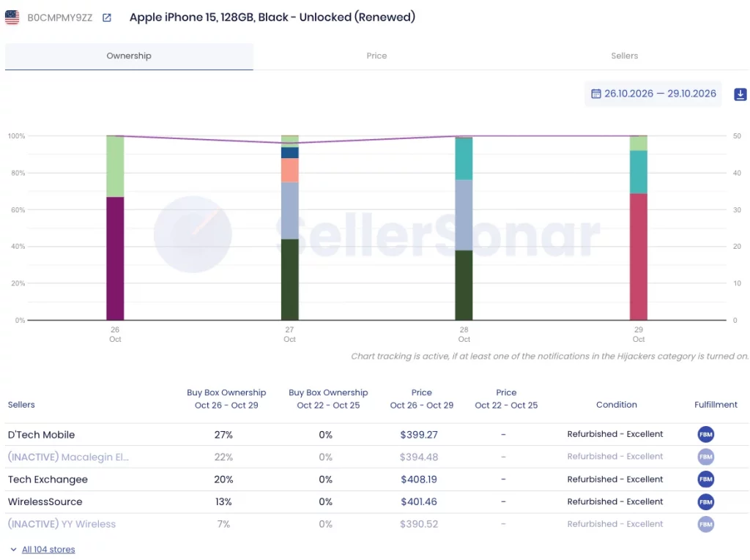Click the product title Apple iPhone 15
The image size is (750, 560).
click(x=272, y=18)
